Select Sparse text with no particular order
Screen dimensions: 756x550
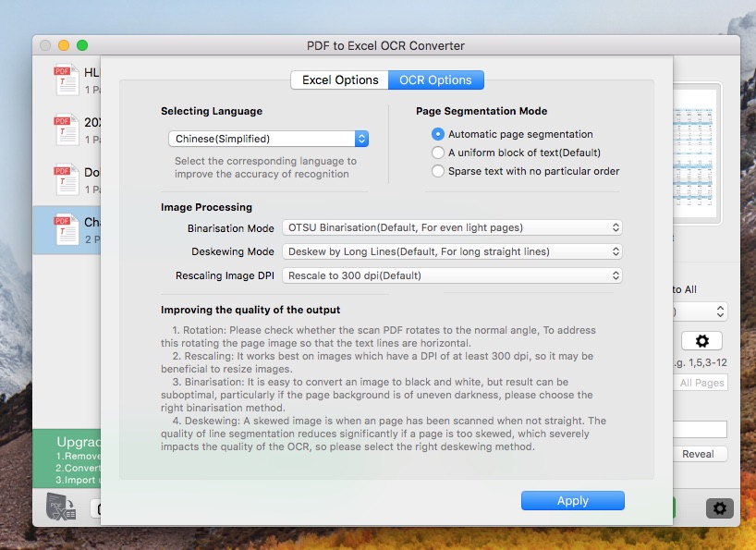438,171
